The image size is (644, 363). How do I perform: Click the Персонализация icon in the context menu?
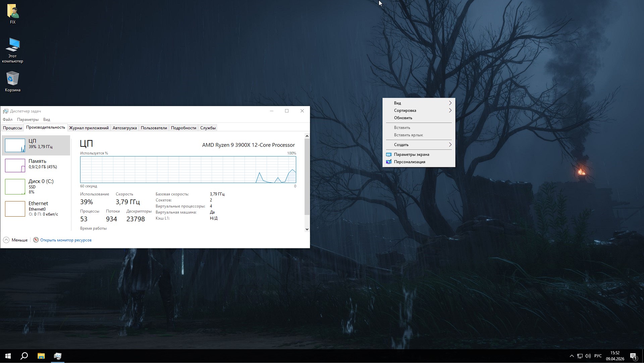tap(388, 162)
